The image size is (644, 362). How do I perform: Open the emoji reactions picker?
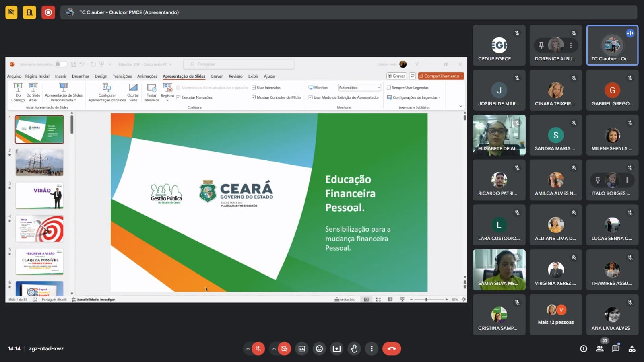tap(319, 349)
